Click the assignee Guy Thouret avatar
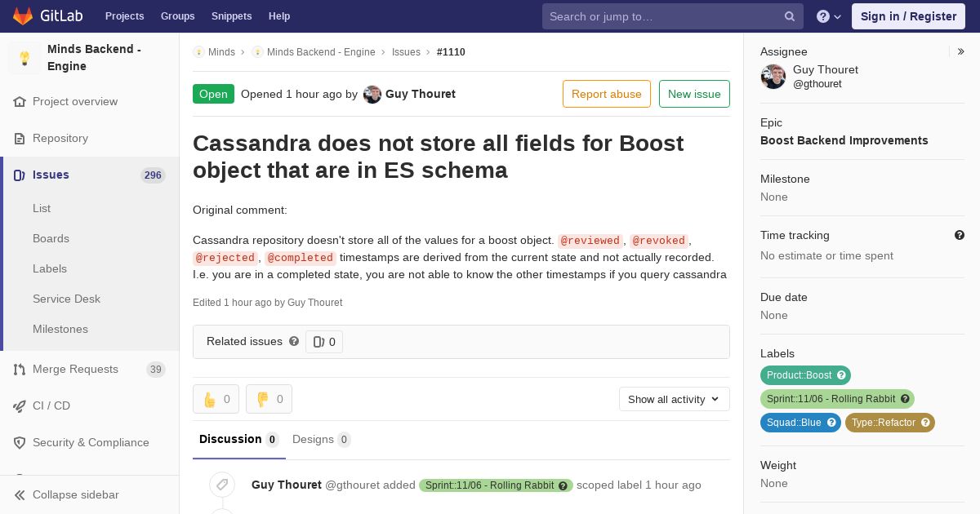This screenshot has height=514, width=980. [773, 77]
